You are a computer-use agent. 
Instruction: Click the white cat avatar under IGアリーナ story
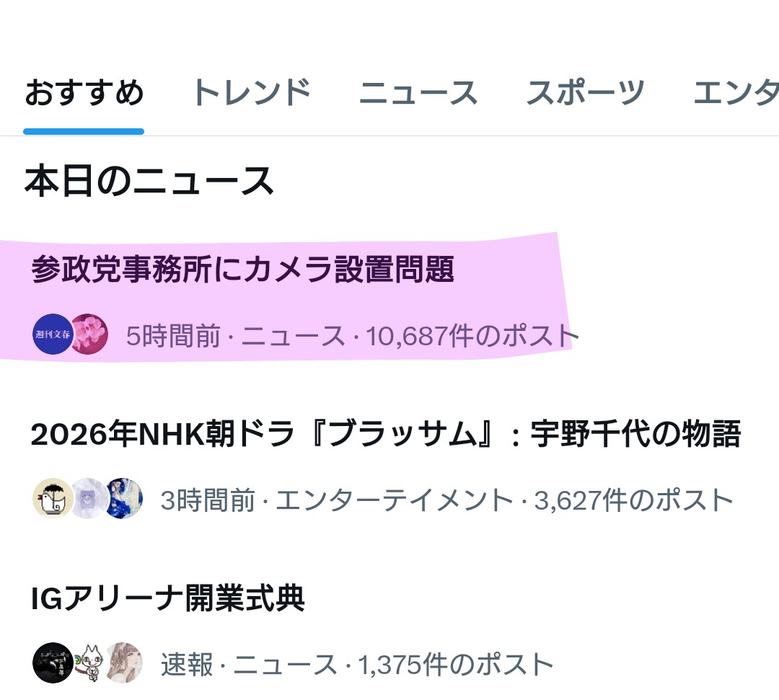click(x=89, y=663)
